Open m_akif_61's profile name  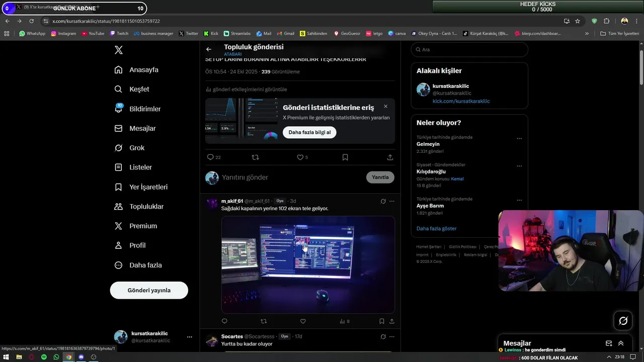click(x=232, y=201)
